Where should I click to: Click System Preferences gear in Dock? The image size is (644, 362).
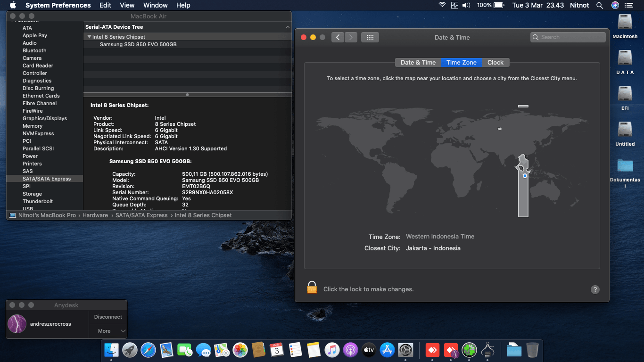405,350
